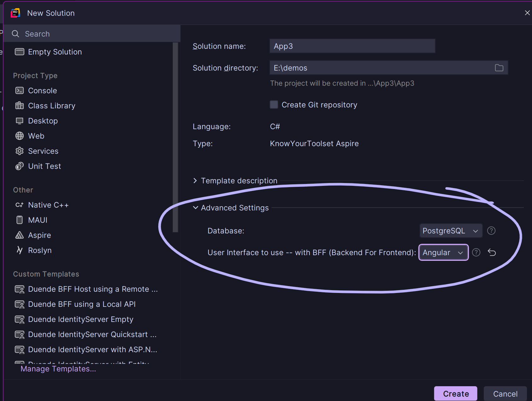Select Desktop project type text

point(43,121)
